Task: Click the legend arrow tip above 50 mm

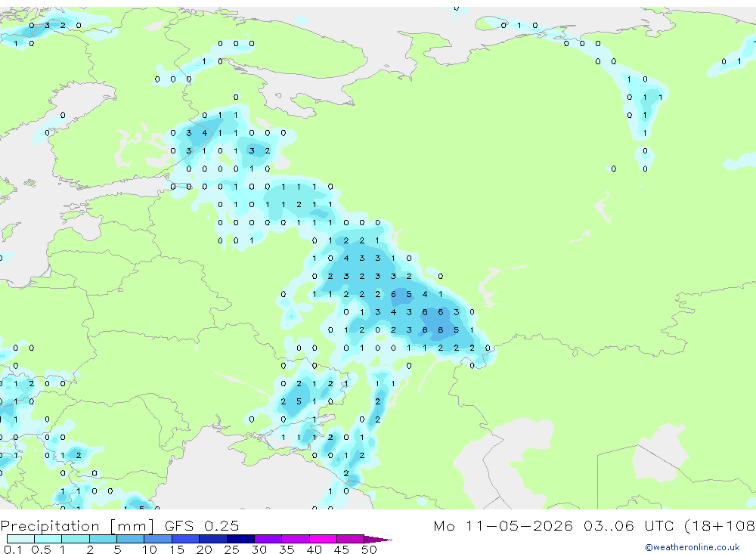Action: (378, 540)
